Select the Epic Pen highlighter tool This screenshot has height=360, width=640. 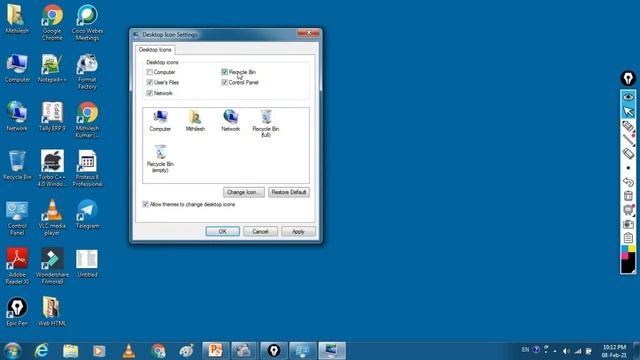(628, 126)
